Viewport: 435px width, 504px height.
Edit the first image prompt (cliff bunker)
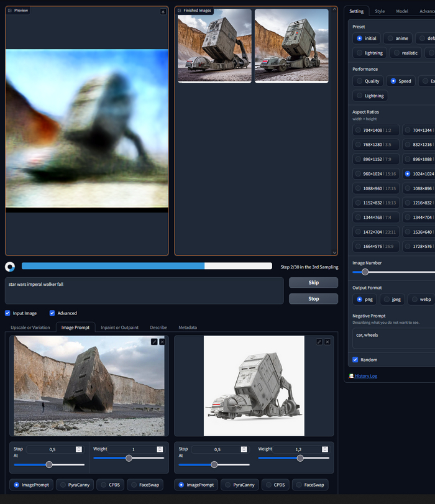tap(153, 342)
